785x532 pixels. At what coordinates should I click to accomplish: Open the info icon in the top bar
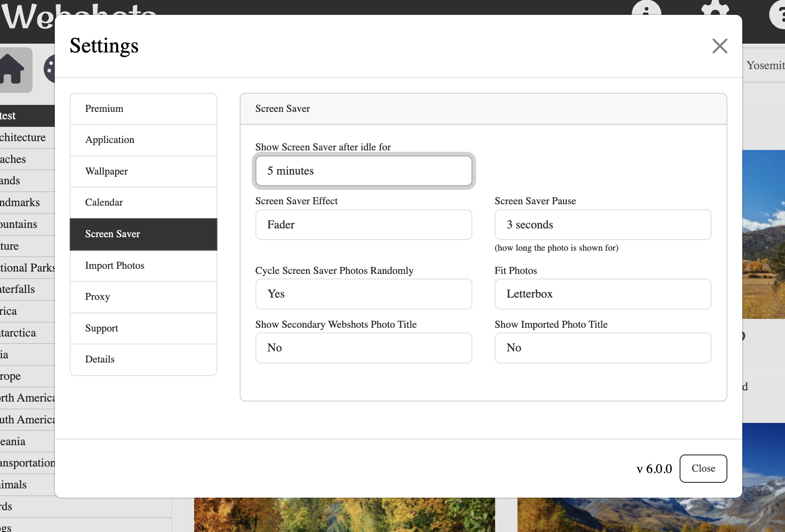[x=646, y=8]
